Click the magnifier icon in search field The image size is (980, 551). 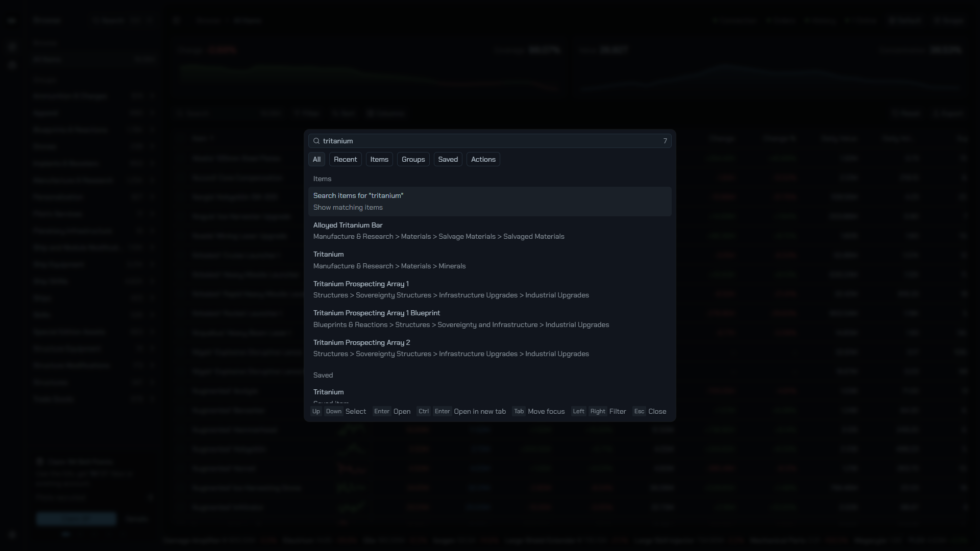click(316, 141)
